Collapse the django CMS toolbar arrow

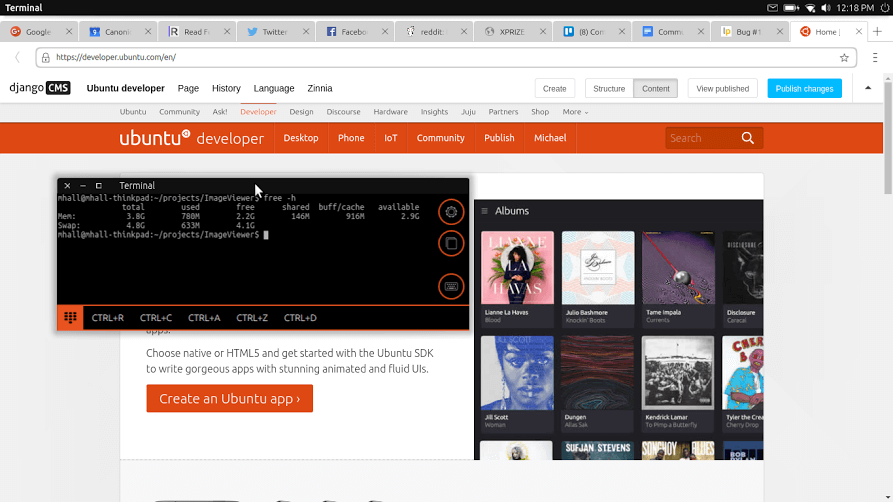[868, 88]
